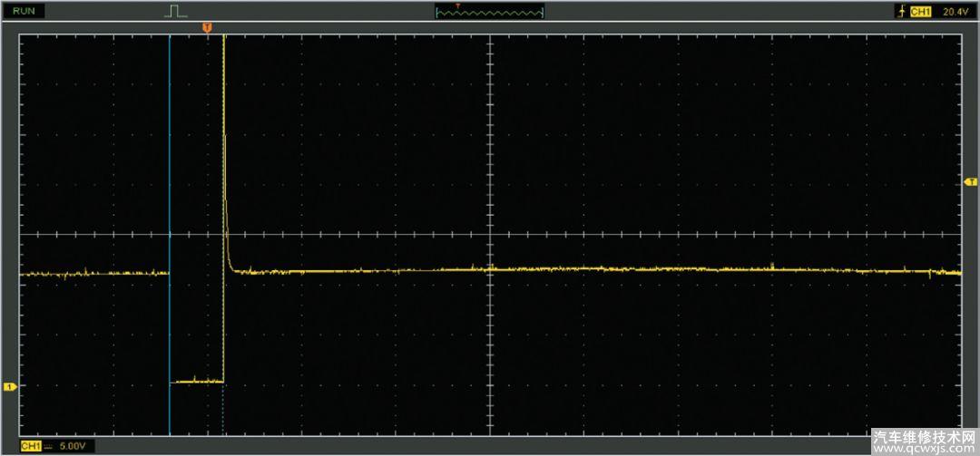This screenshot has width=980, height=456.
Task: Click the small trigger pointer in overview bar
Action: pyautogui.click(x=458, y=5)
